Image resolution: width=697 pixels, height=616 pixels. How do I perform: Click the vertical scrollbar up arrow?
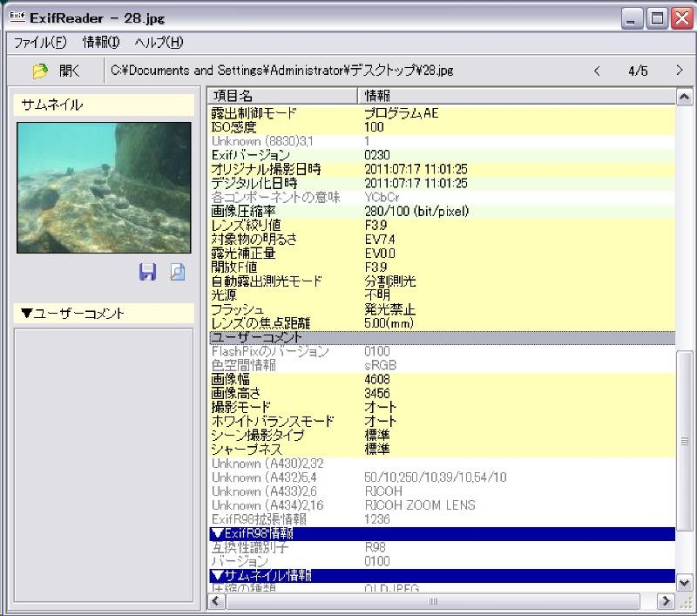tap(684, 96)
